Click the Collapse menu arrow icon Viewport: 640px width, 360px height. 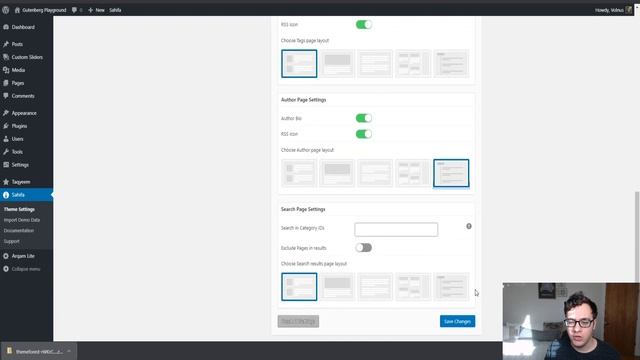tap(6, 269)
